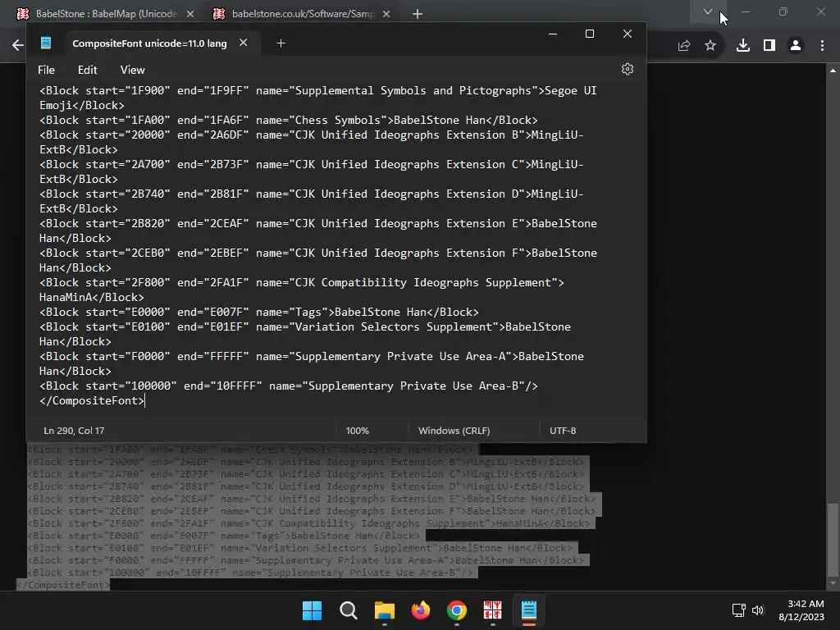Click the </CompositeFont> closing tag in Notepad
The width and height of the screenshot is (840, 630).
click(x=92, y=400)
